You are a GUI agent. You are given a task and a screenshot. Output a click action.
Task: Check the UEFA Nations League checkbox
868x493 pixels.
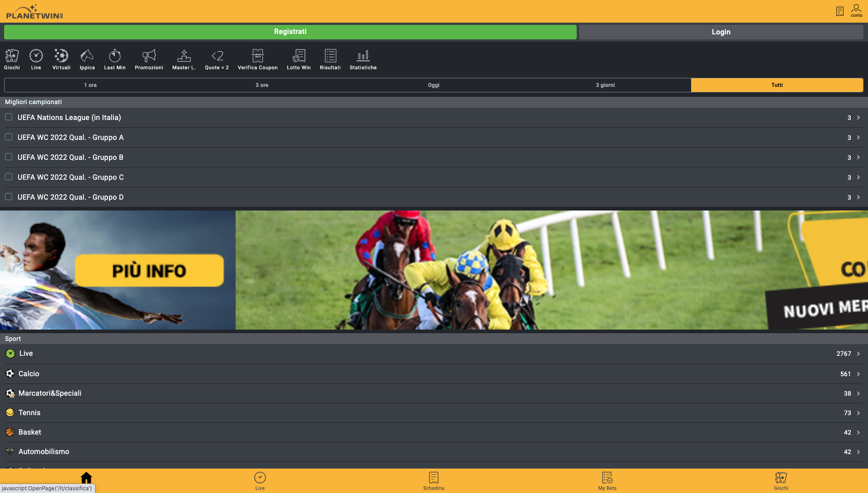tap(9, 117)
